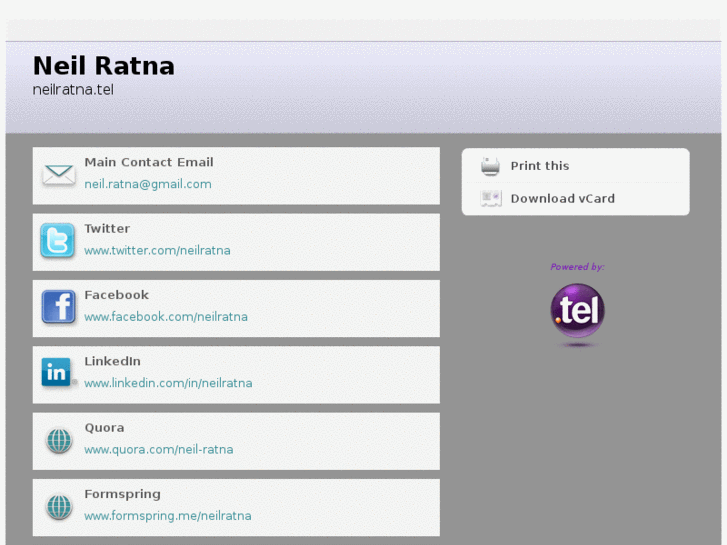This screenshot has height=545, width=727.
Task: Click the neilratna.tel domain text
Action: (73, 90)
